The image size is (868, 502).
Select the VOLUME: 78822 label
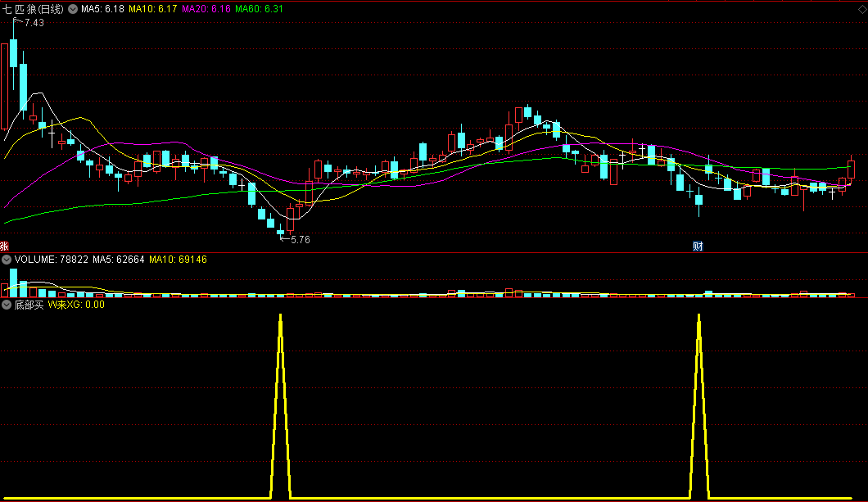52,260
